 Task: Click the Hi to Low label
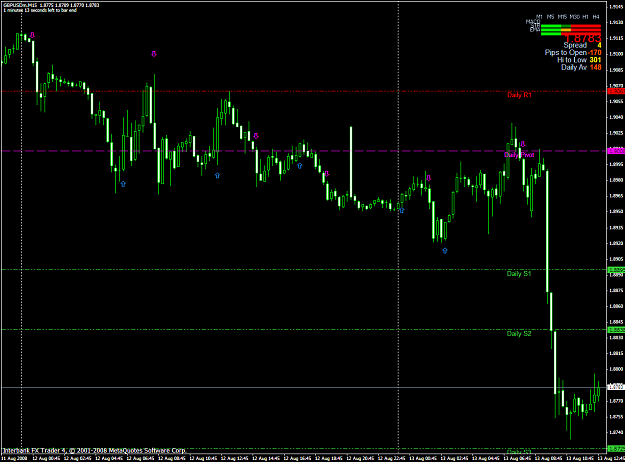click(x=572, y=60)
